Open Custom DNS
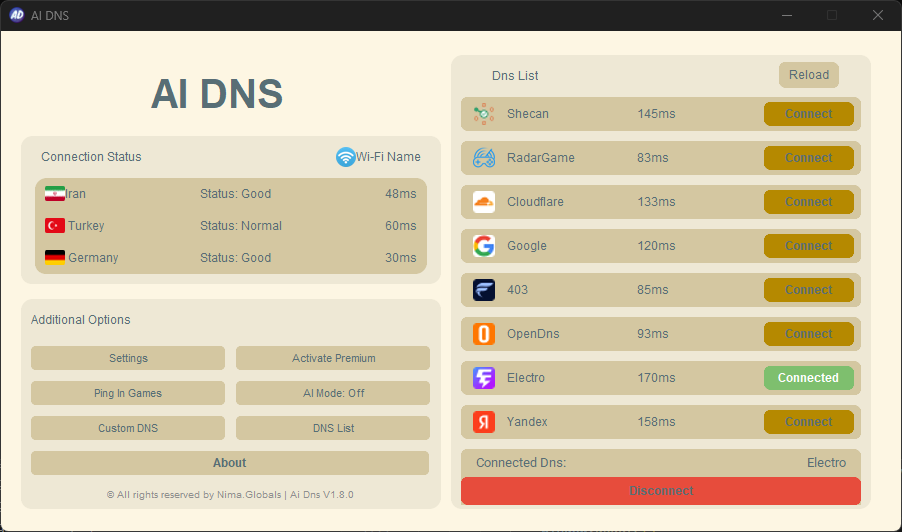Image resolution: width=902 pixels, height=532 pixels. [x=128, y=428]
